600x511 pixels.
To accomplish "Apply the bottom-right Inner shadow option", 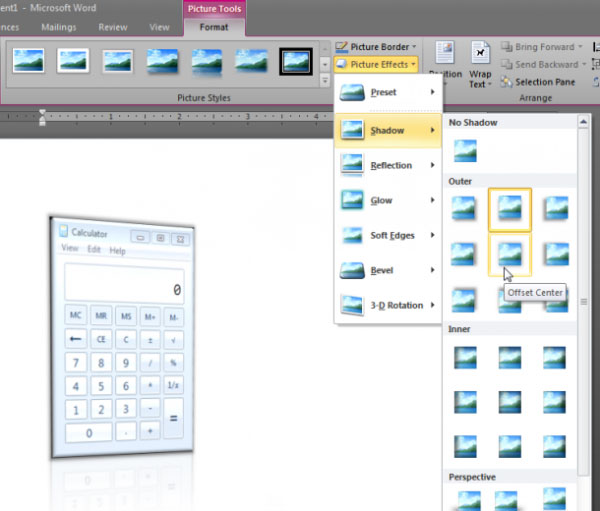I will pos(554,446).
